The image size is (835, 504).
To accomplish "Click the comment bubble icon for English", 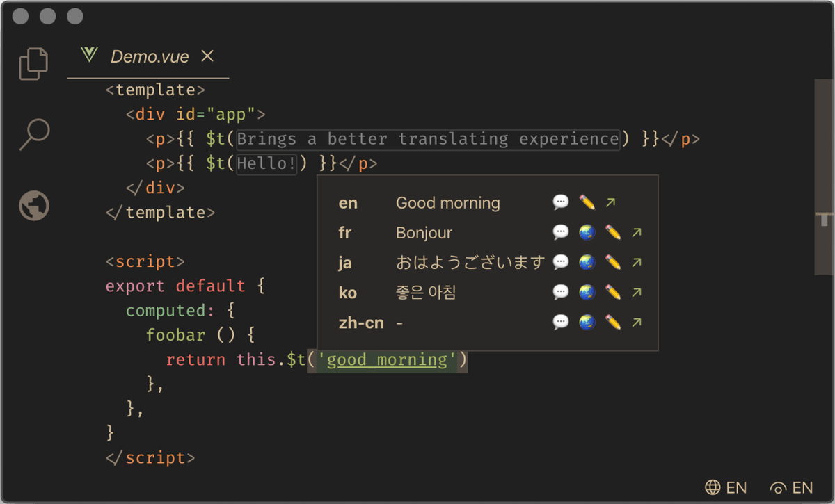I will coord(561,202).
